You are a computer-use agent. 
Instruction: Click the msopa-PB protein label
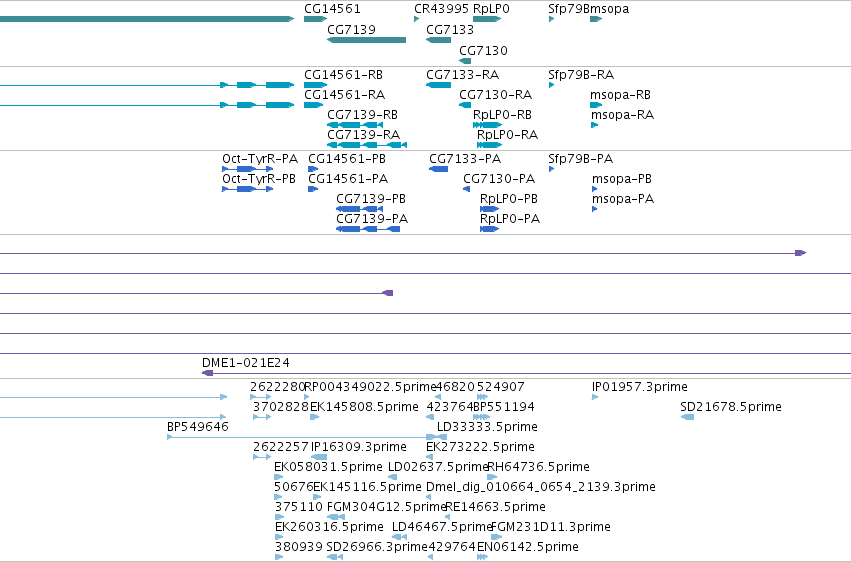tap(622, 178)
